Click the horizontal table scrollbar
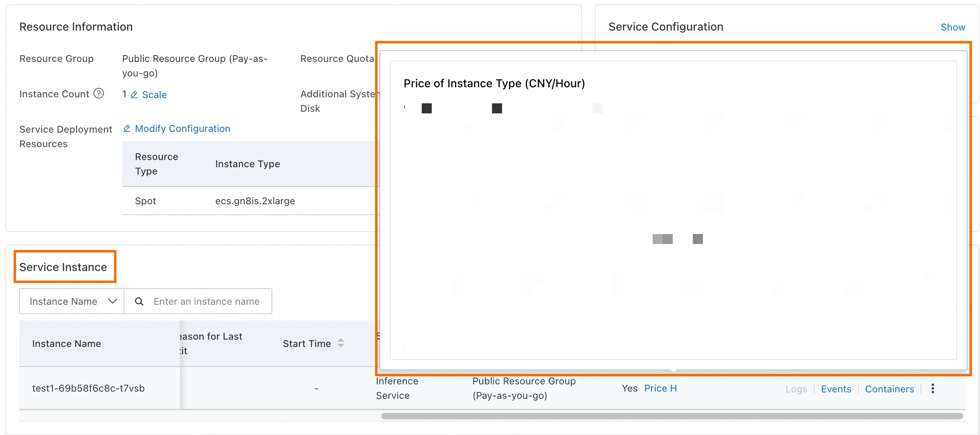The height and width of the screenshot is (435, 980). 672,416
